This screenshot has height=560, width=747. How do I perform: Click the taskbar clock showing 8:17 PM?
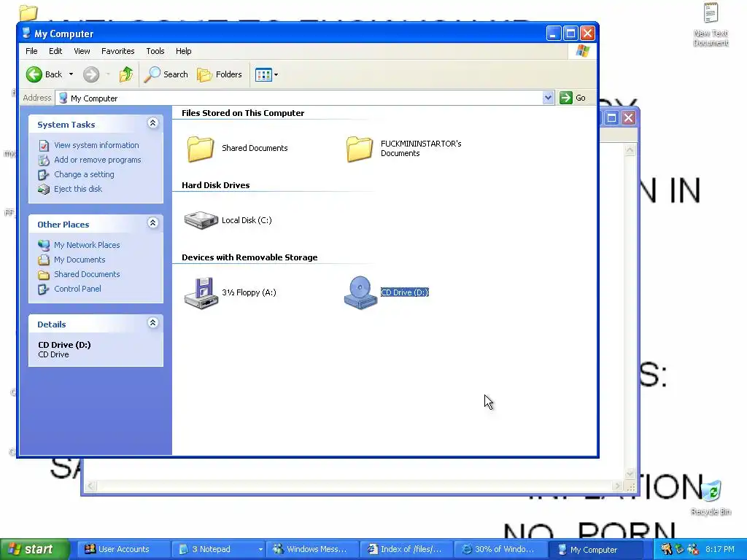point(720,550)
